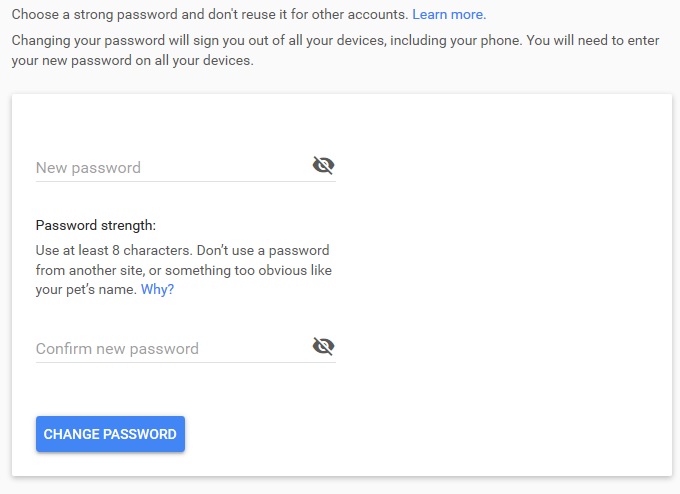The height and width of the screenshot is (494, 680).
Task: Click the crossed-out eye beside Confirm new password
Action: [x=323, y=347]
